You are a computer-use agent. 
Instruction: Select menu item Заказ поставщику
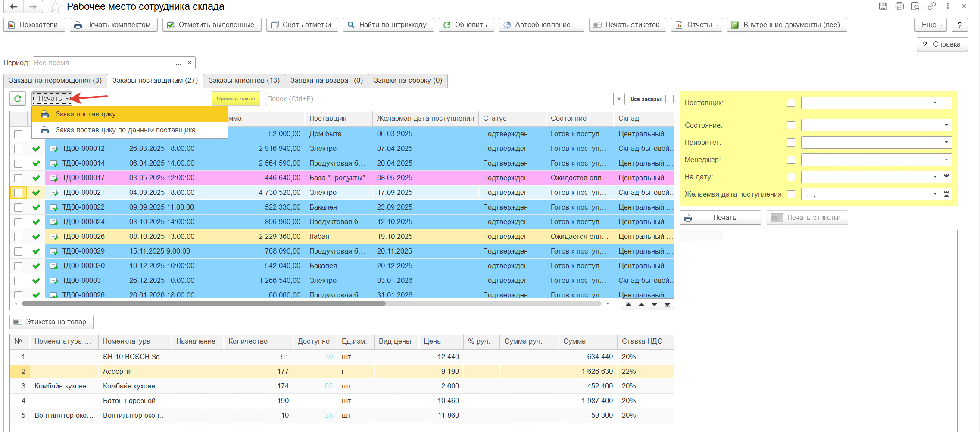pyautogui.click(x=130, y=114)
